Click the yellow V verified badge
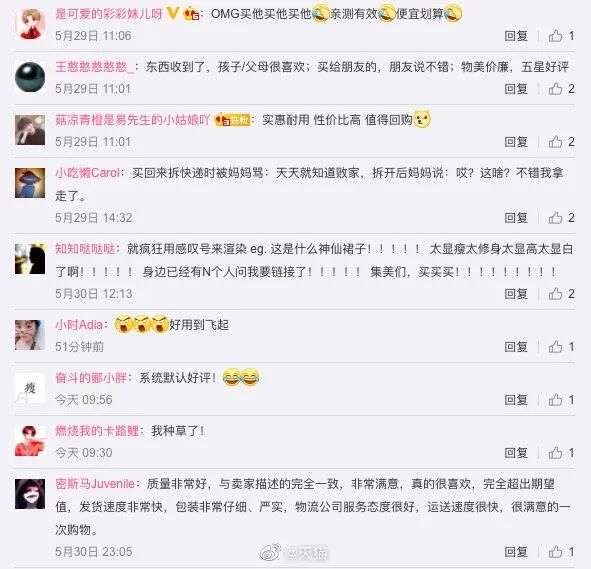591x569 pixels. (x=172, y=14)
